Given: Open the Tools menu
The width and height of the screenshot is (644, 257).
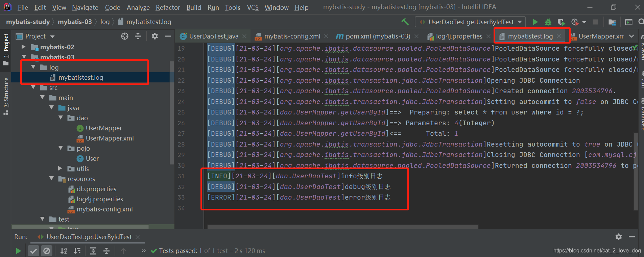Looking at the screenshot, I should (233, 7).
